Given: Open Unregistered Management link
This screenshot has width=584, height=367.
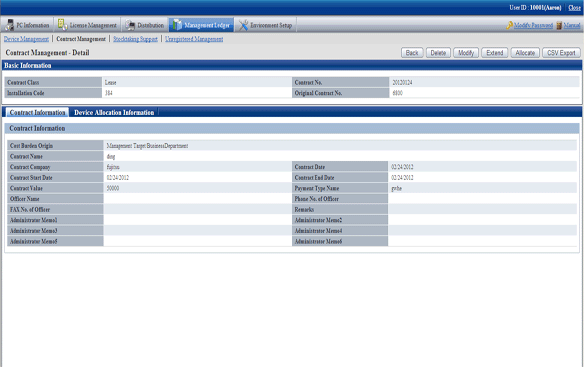Looking at the screenshot, I should (x=194, y=39).
